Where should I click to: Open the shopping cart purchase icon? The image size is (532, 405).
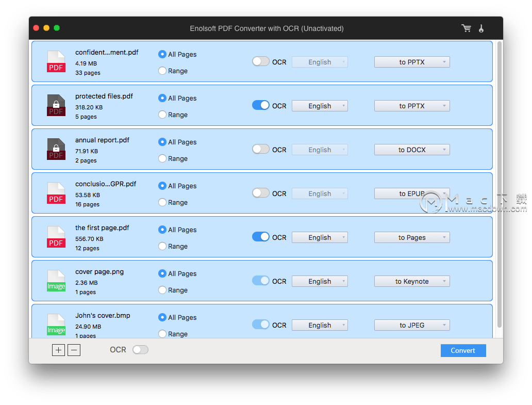[x=466, y=28]
